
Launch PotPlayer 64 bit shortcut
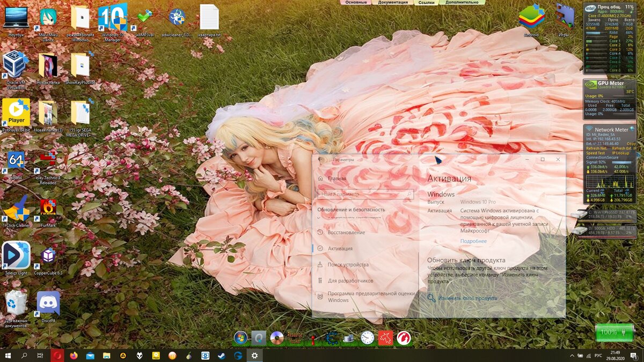[16, 115]
